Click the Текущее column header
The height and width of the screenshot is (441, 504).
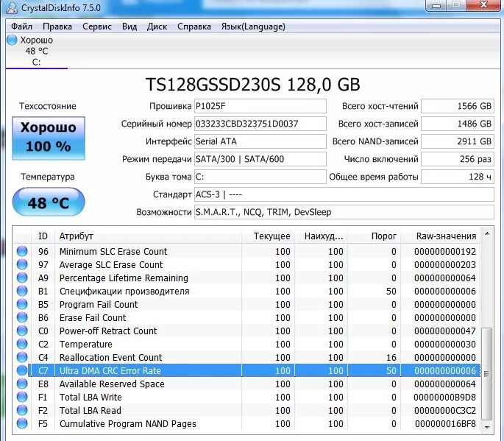tap(268, 236)
